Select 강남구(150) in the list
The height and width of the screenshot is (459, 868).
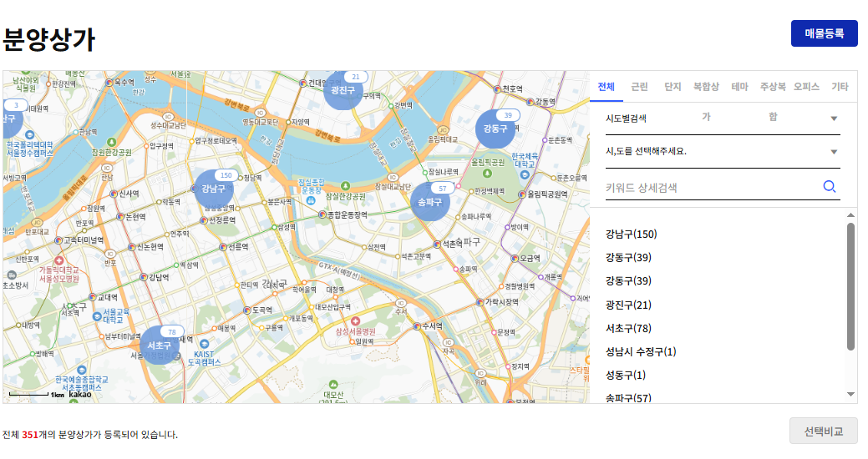[631, 234]
